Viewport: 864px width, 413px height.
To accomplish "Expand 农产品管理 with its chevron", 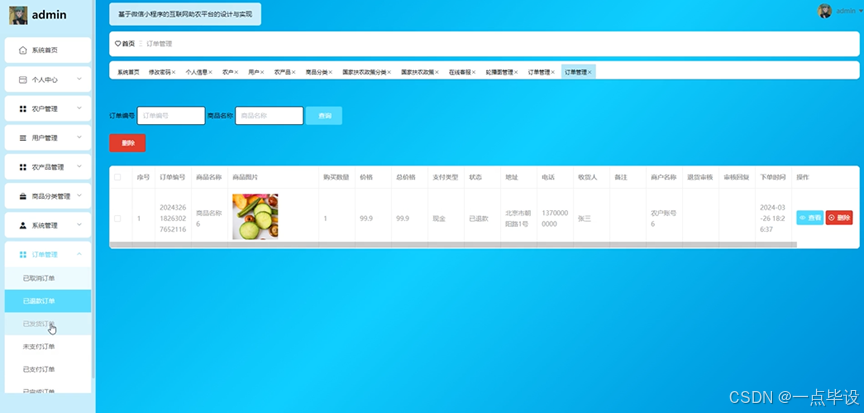I will point(79,166).
